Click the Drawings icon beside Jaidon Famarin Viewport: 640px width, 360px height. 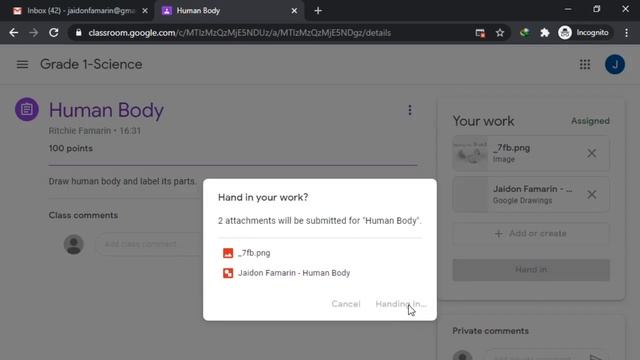coord(228,273)
